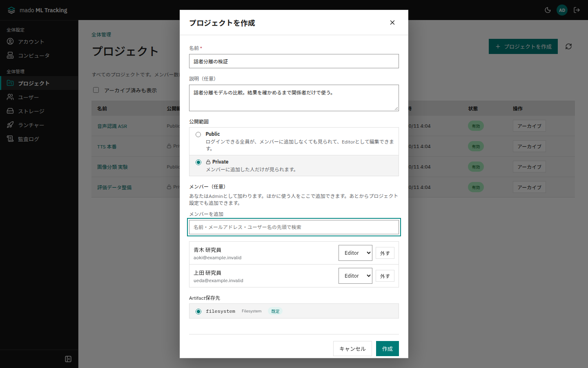The width and height of the screenshot is (588, 368).
Task: Click the logout icon in header
Action: click(577, 10)
